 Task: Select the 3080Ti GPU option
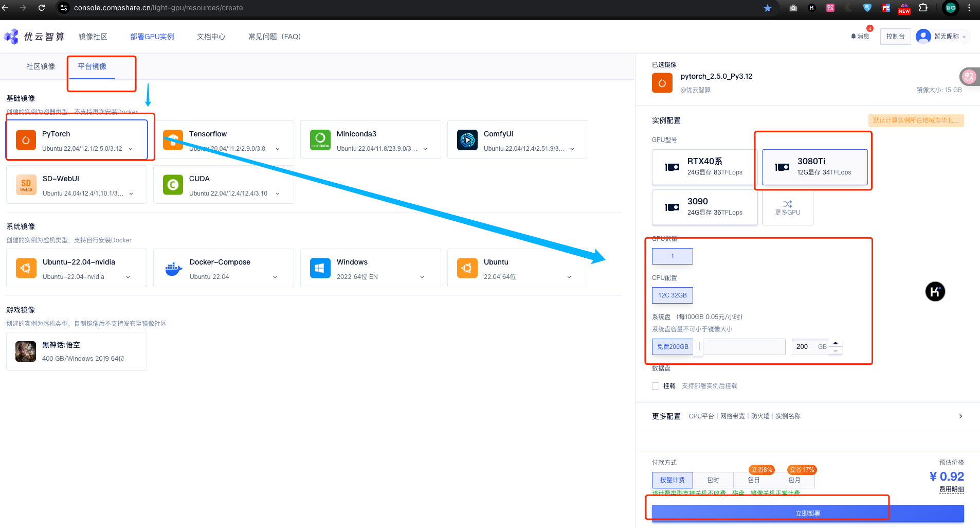(815, 167)
